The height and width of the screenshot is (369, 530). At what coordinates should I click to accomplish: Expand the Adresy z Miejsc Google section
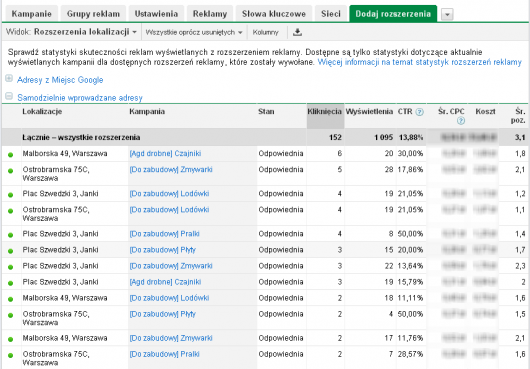pyautogui.click(x=9, y=79)
